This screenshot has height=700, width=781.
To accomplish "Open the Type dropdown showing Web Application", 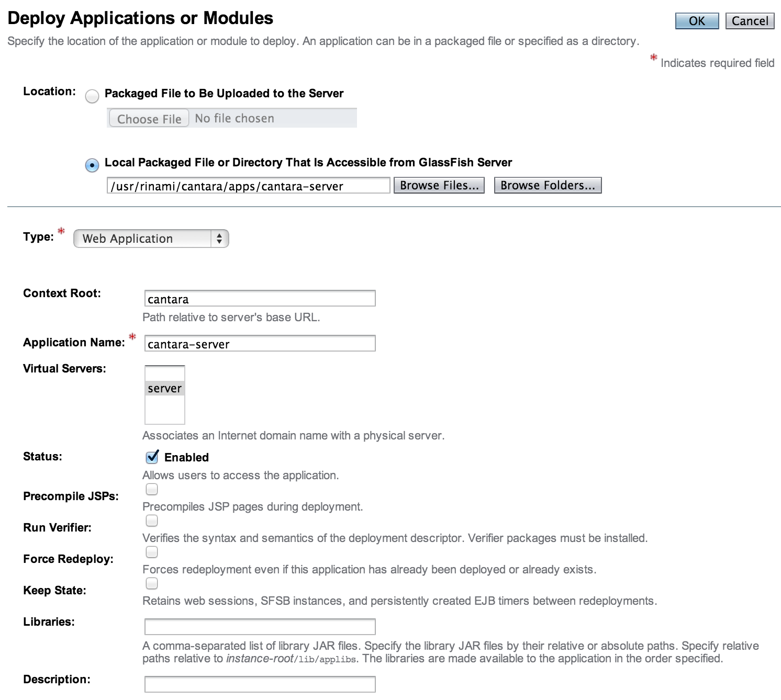I will point(151,239).
